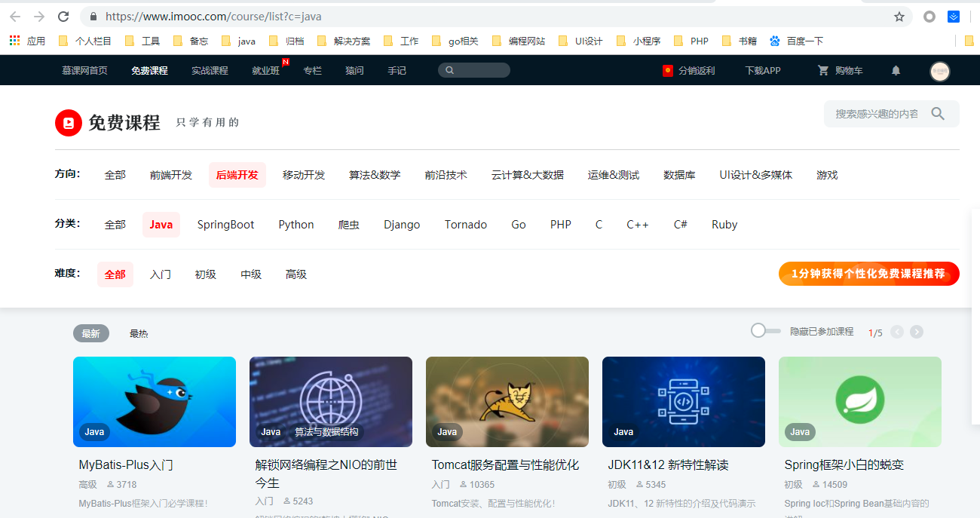Image resolution: width=980 pixels, height=518 pixels.
Task: Select the Python category filter
Action: point(296,224)
